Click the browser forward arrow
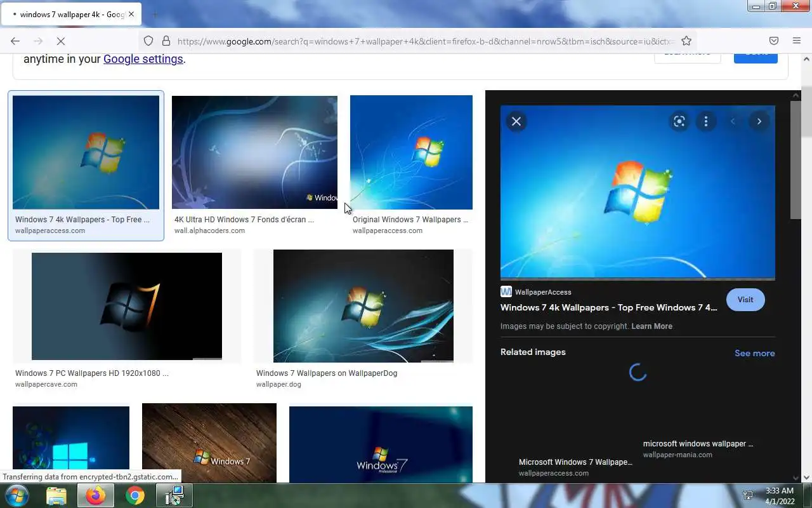 tap(38, 41)
